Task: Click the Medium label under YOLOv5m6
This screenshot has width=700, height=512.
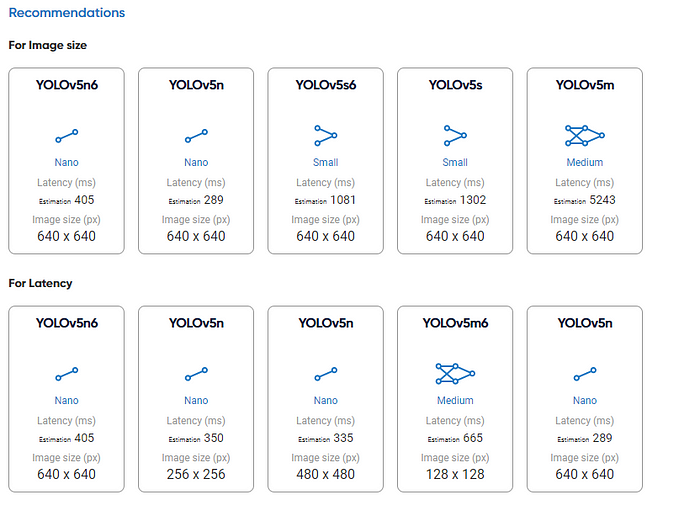Action: pyautogui.click(x=455, y=400)
